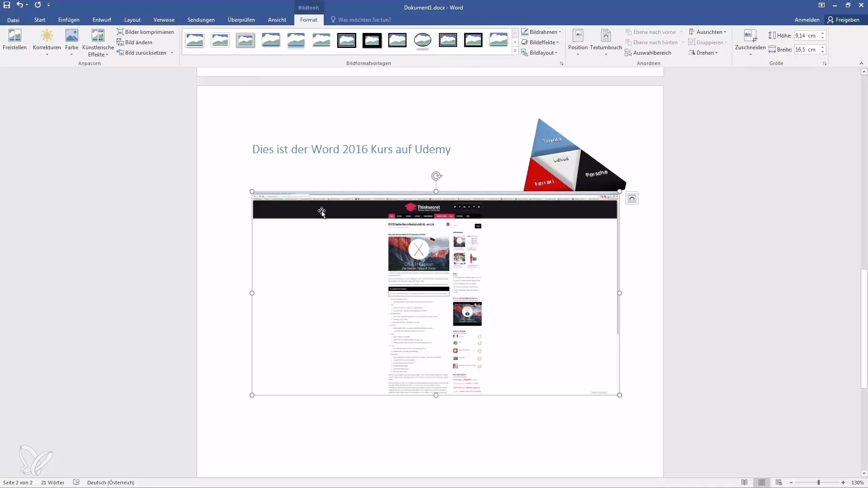Enable Textumbruch for selected image
This screenshot has height=488, width=868.
[x=606, y=42]
